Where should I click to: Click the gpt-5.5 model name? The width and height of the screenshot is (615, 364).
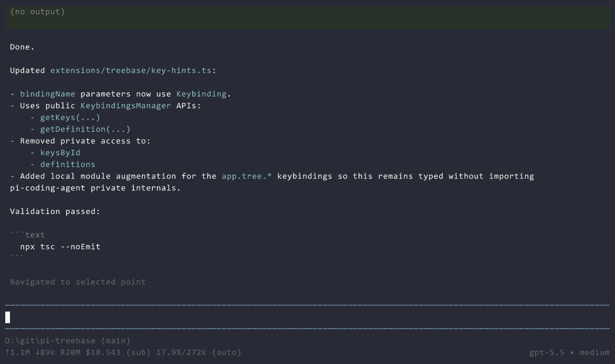[x=547, y=352]
